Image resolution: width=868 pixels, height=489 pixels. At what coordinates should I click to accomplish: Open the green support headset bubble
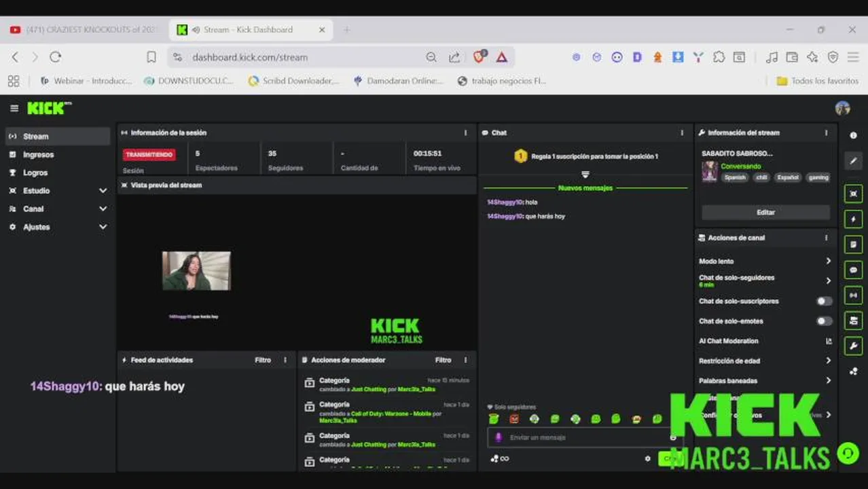[848, 453]
